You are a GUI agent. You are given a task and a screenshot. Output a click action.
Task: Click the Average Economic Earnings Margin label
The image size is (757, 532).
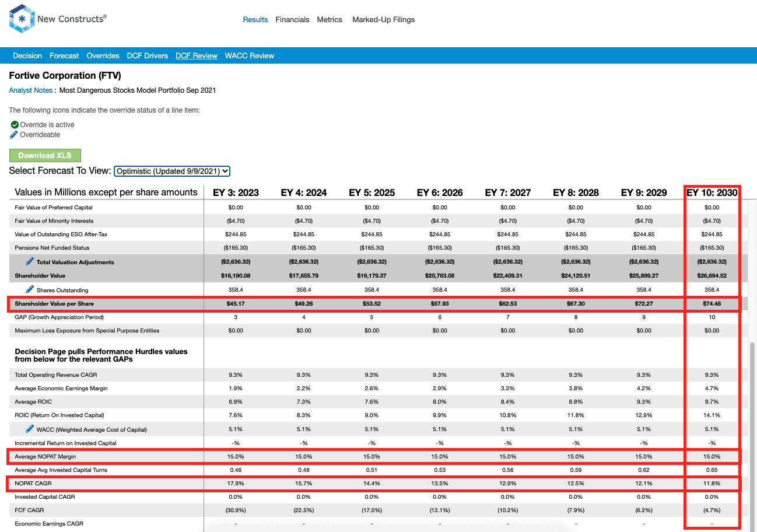[61, 388]
